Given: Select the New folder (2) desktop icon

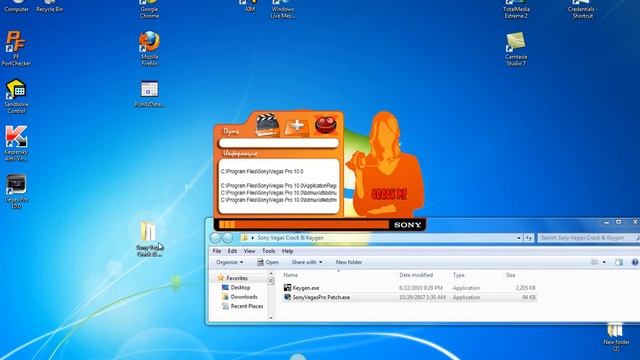Looking at the screenshot, I should pyautogui.click(x=616, y=337).
